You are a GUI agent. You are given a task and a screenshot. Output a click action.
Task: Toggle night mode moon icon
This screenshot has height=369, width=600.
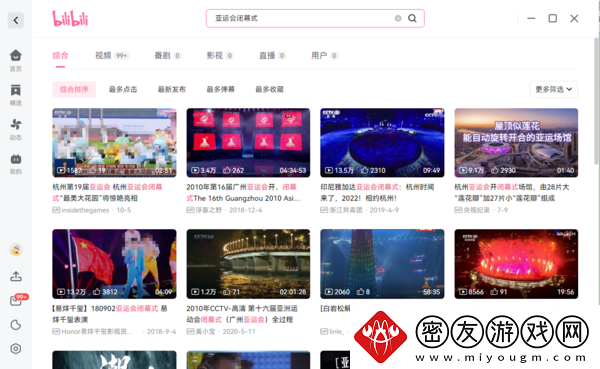[16, 325]
